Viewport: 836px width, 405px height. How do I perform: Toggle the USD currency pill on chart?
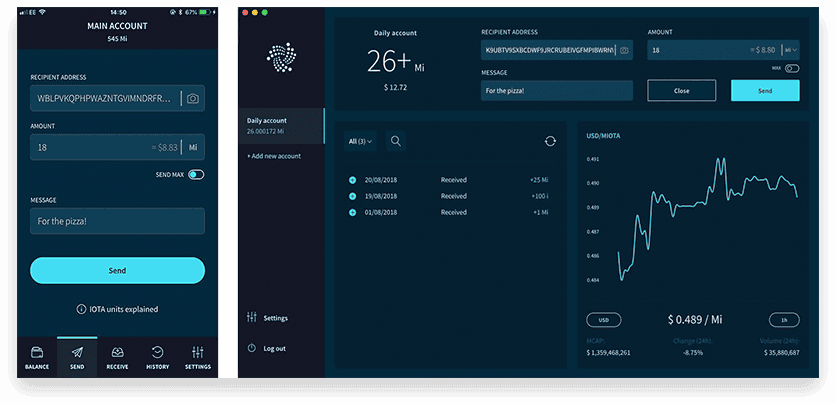click(604, 320)
